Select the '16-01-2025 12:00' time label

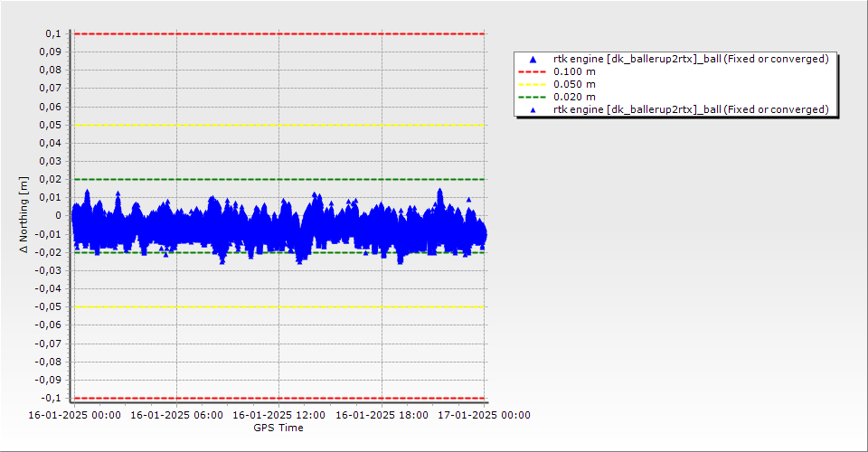pos(279,415)
